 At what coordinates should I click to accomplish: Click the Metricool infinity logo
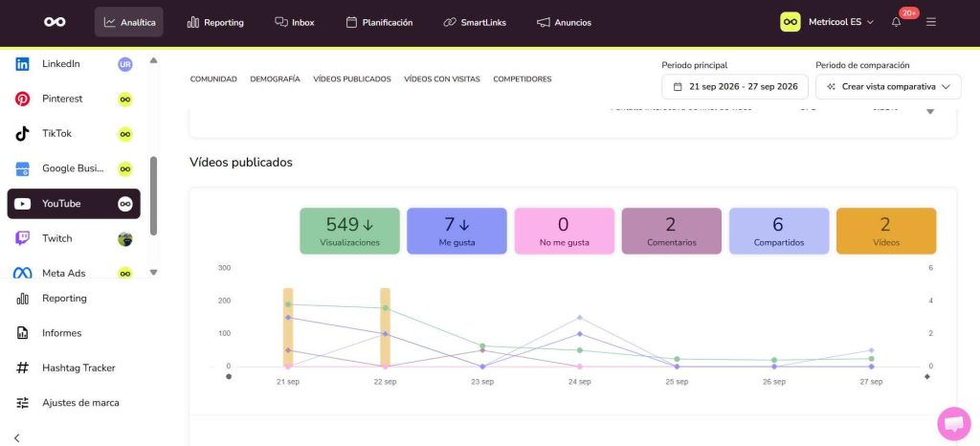(55, 22)
